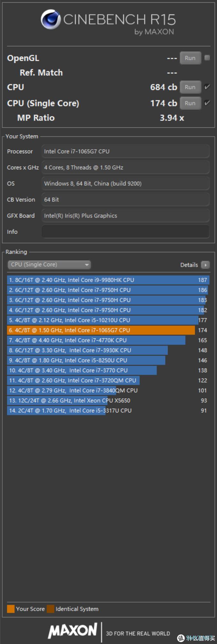Expand ranking Details arrow button
This screenshot has height=644, width=217.
(206, 265)
